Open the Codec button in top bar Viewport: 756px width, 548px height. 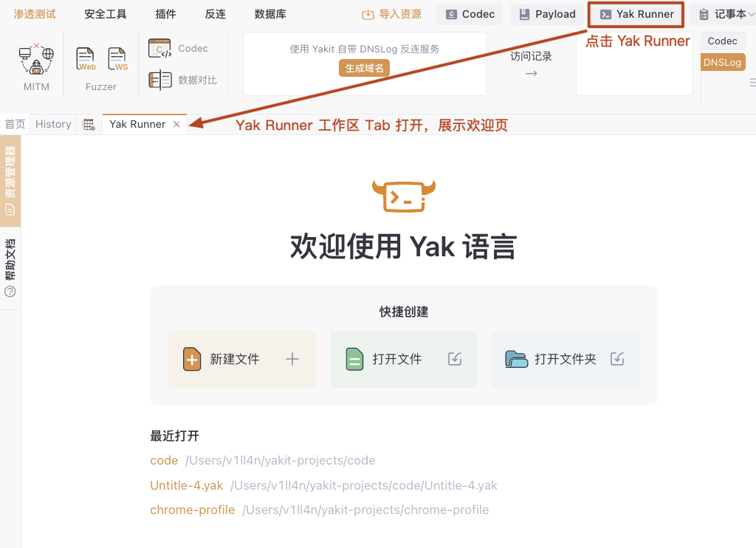coord(470,15)
